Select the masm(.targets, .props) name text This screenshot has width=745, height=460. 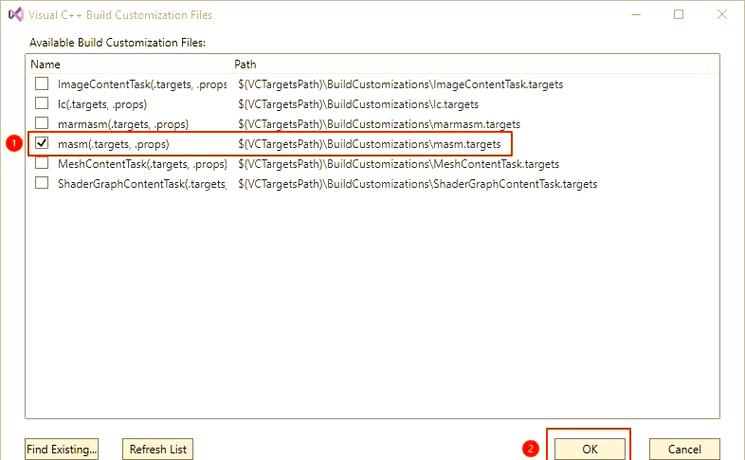113,144
